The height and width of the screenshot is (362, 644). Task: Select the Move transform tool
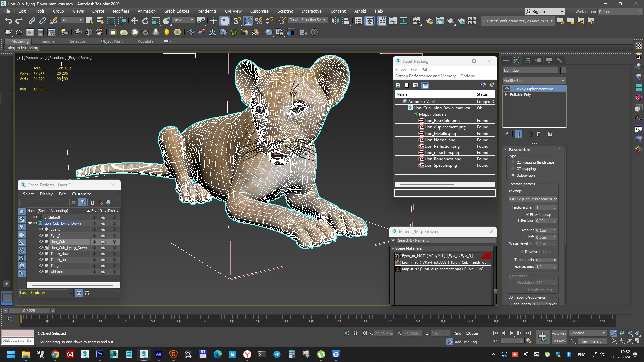click(x=134, y=21)
